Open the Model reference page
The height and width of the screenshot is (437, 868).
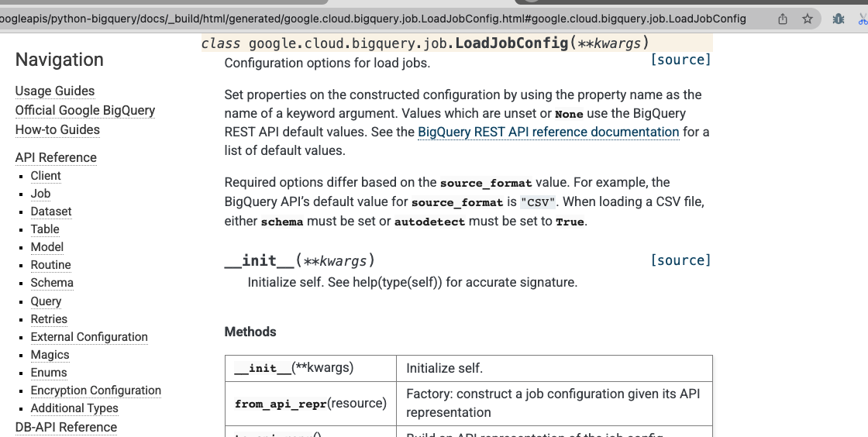47,246
